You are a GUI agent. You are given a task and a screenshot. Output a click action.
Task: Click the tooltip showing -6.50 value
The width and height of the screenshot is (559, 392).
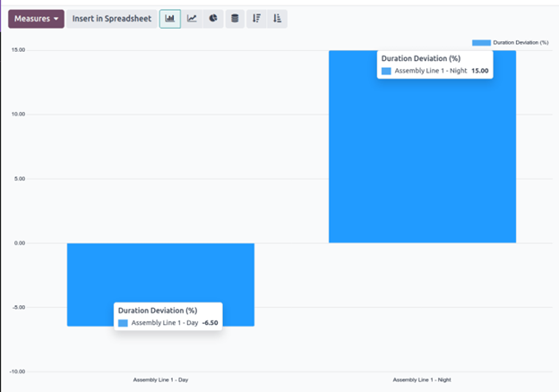pyautogui.click(x=168, y=316)
